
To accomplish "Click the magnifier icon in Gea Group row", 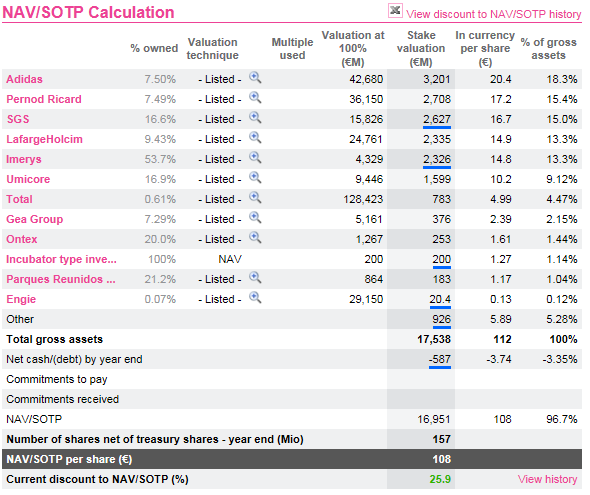I will point(255,218).
